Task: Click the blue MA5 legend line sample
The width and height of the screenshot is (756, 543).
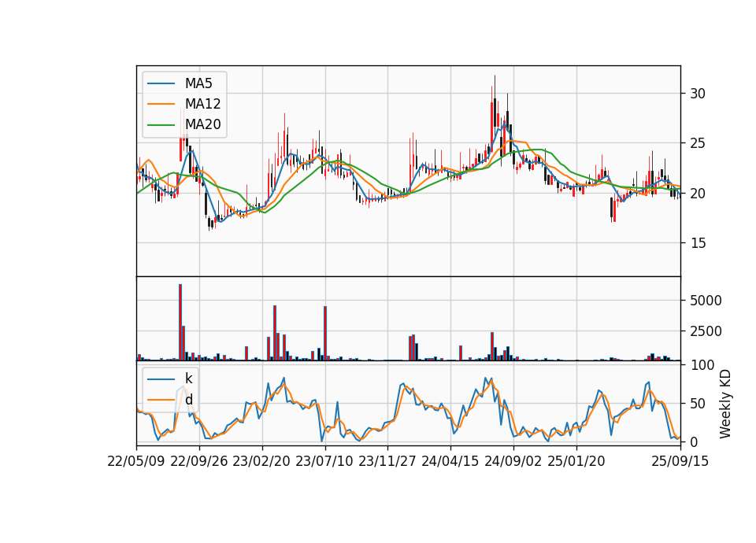Action: click(x=161, y=83)
